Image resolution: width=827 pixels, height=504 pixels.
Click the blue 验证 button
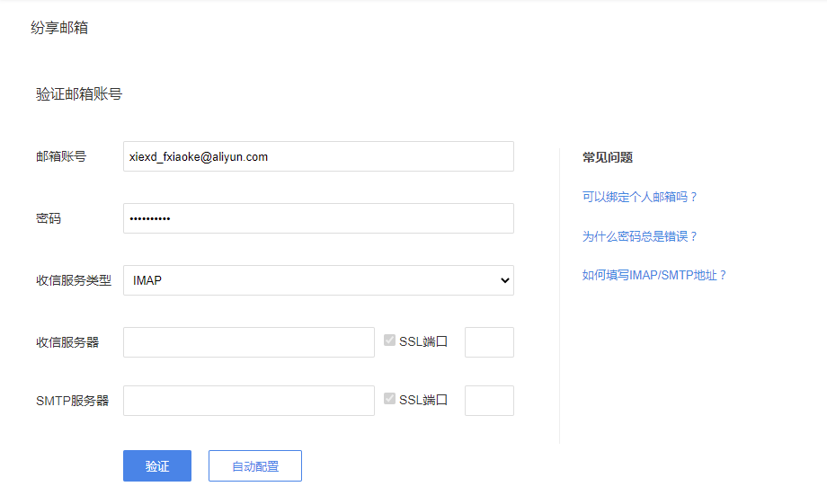pos(157,466)
